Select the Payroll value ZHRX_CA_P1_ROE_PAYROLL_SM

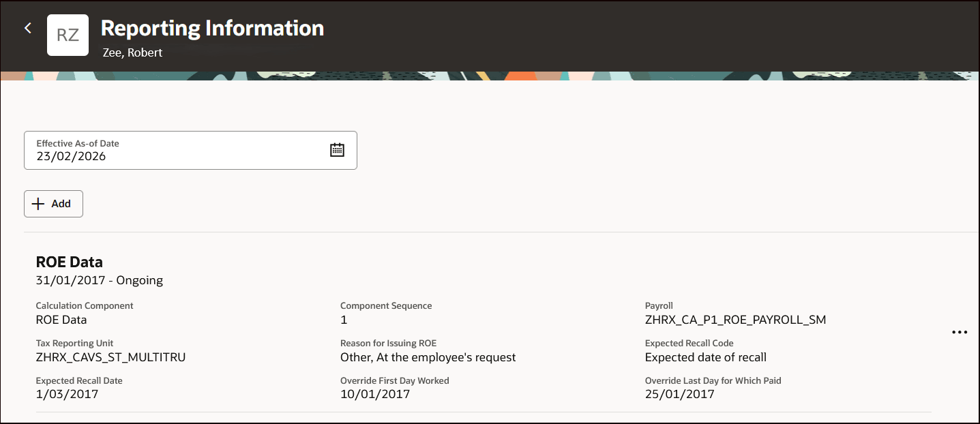(x=734, y=319)
